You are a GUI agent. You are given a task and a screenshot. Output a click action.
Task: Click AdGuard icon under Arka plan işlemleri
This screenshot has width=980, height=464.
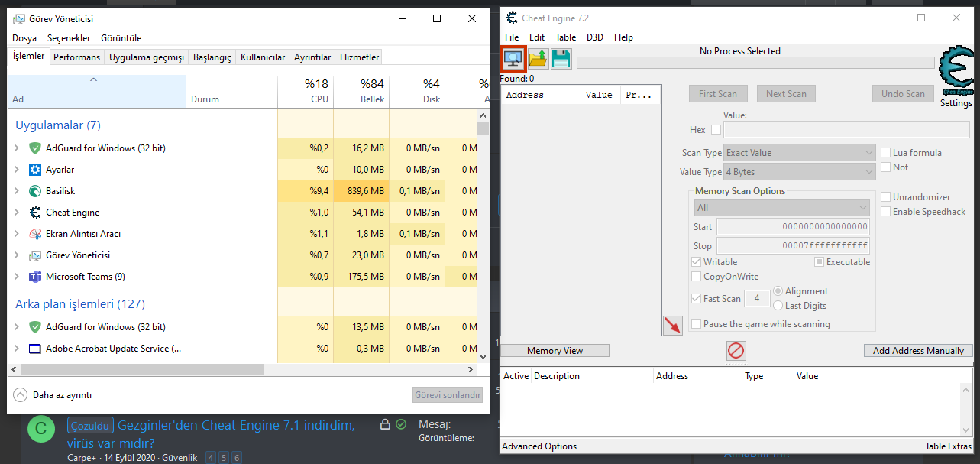(34, 327)
